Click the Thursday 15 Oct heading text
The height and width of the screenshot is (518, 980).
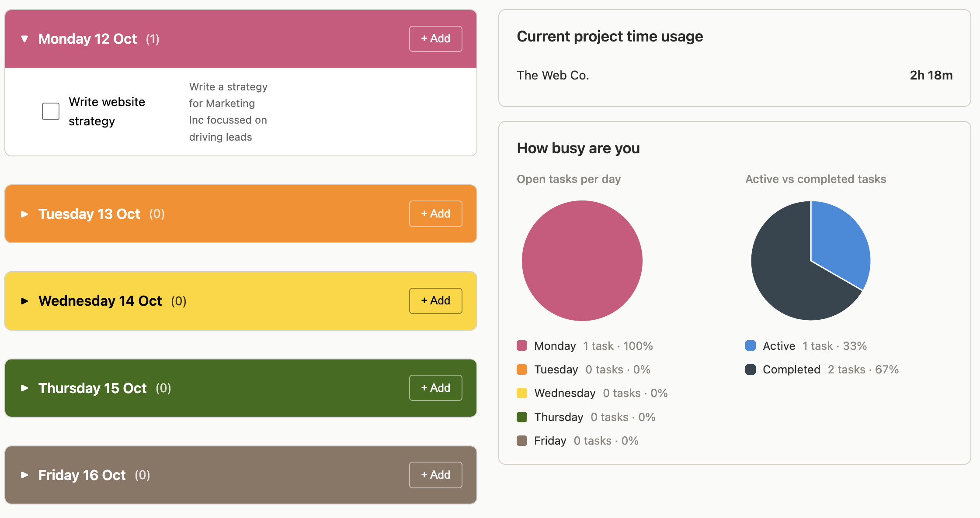pos(92,388)
